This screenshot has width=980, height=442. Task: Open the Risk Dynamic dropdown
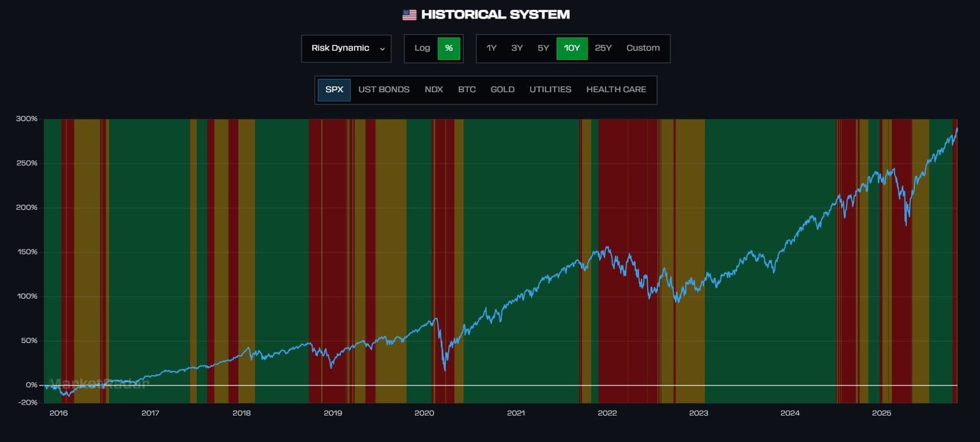[x=346, y=48]
